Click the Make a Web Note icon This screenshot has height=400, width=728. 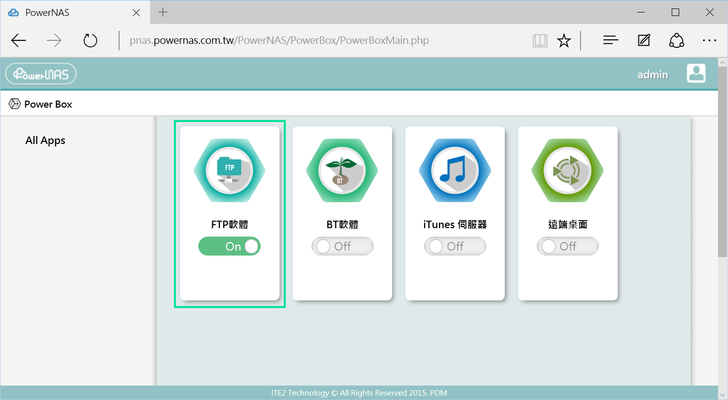pos(644,41)
